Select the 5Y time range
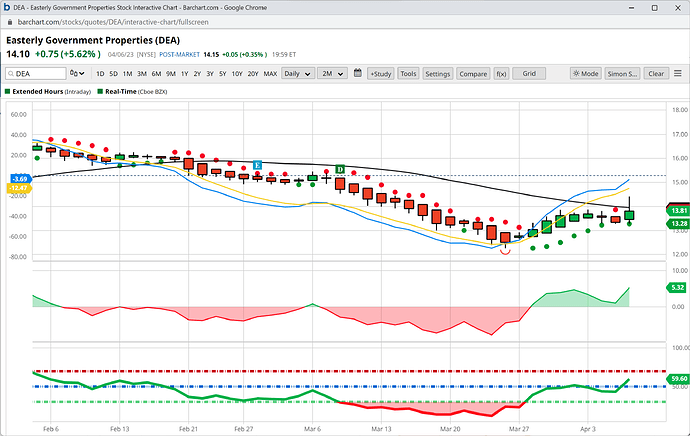This screenshot has width=690, height=436. tap(223, 73)
